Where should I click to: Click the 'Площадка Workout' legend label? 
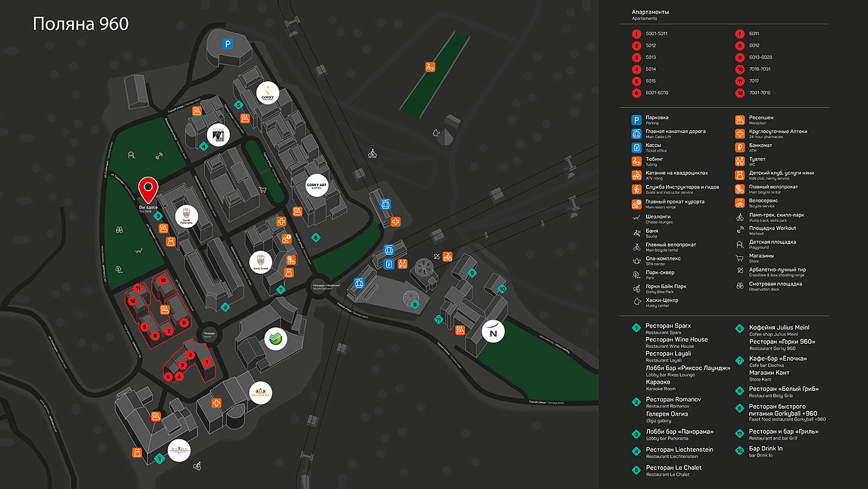pos(773,228)
